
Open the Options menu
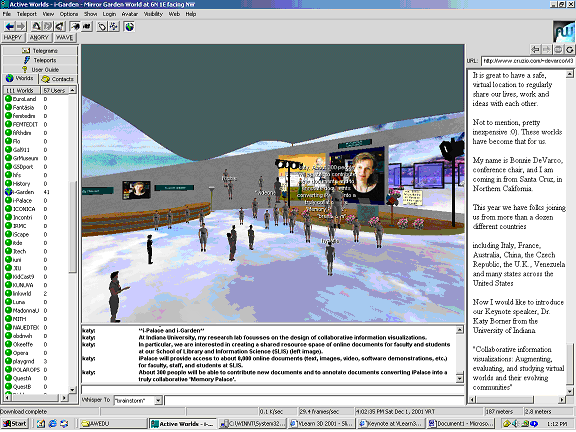(69, 14)
